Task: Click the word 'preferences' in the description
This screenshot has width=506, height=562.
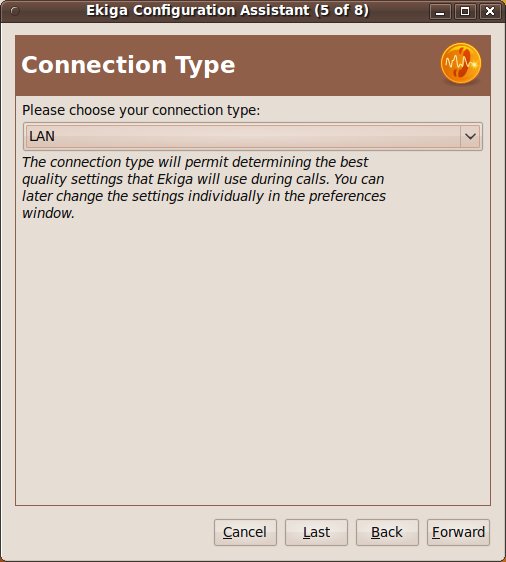Action: click(347, 196)
